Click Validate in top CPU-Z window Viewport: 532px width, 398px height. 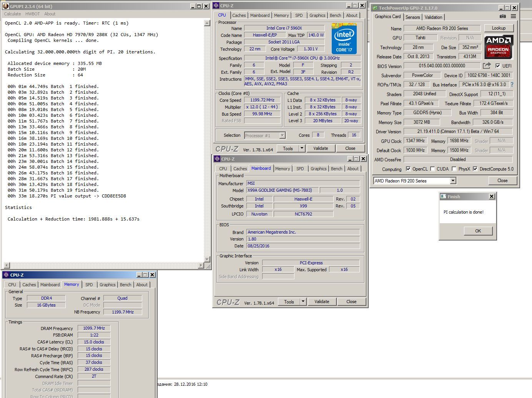(x=321, y=148)
